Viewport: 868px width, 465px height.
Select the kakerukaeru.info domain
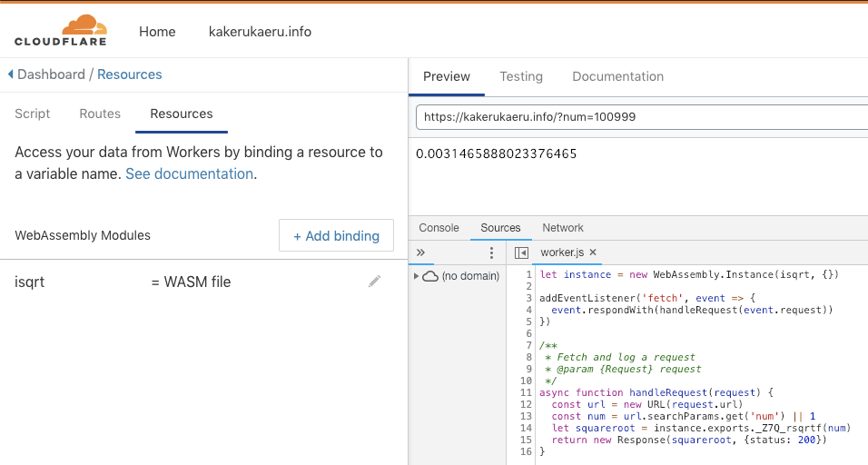[260, 32]
